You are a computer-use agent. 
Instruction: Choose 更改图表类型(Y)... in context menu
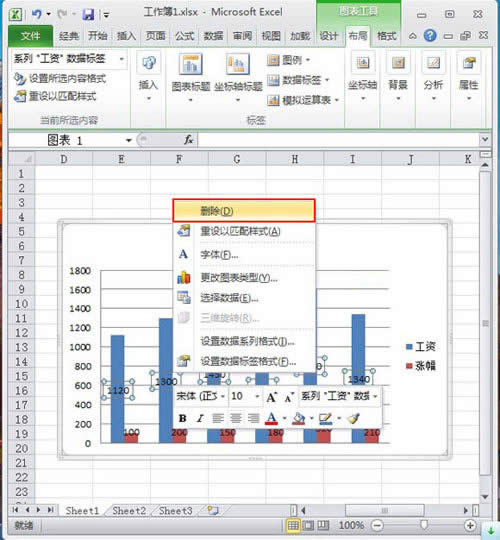tap(244, 278)
